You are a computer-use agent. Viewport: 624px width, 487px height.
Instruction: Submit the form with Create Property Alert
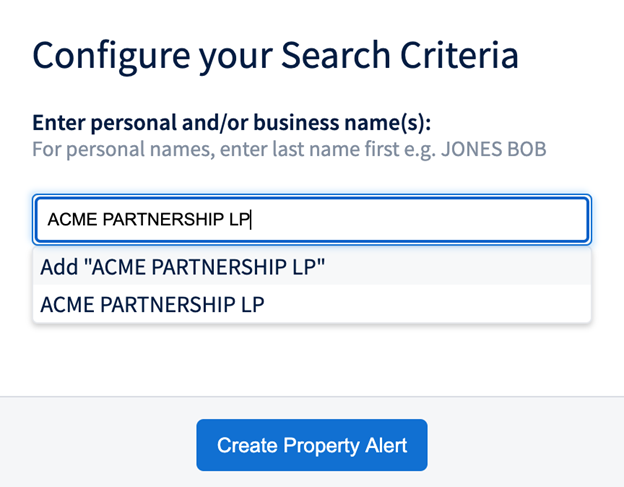312,445
